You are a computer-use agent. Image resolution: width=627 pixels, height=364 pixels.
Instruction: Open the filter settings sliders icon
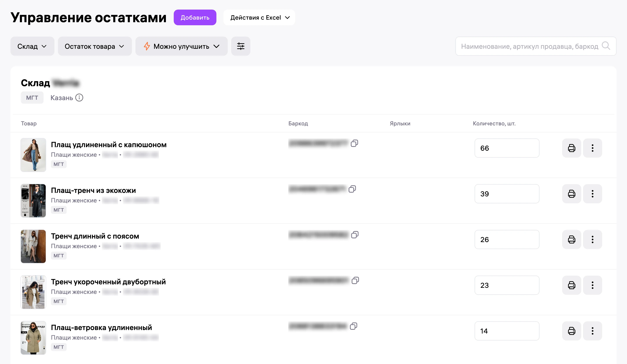(x=241, y=46)
